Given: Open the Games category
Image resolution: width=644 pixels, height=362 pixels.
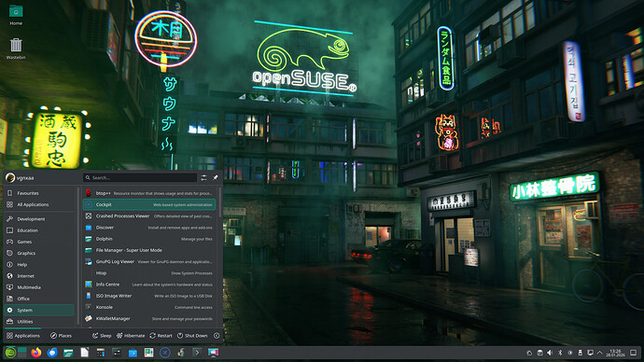Looking at the screenshot, I should tap(39, 242).
